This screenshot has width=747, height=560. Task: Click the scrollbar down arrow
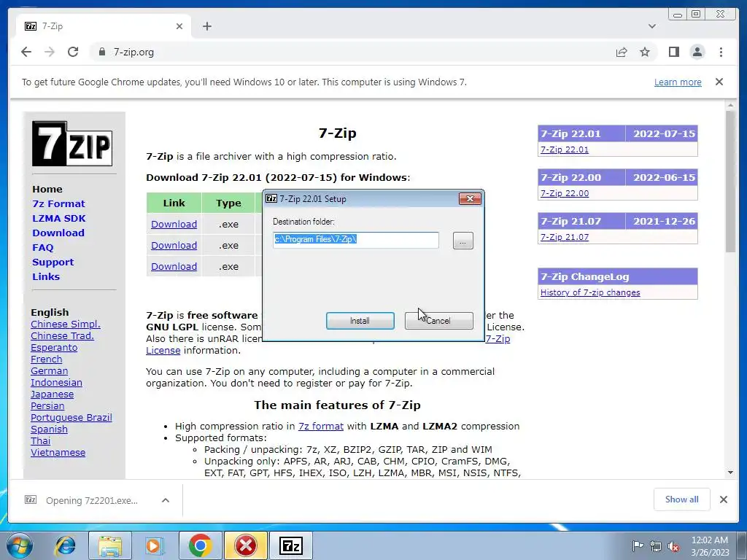pyautogui.click(x=730, y=472)
